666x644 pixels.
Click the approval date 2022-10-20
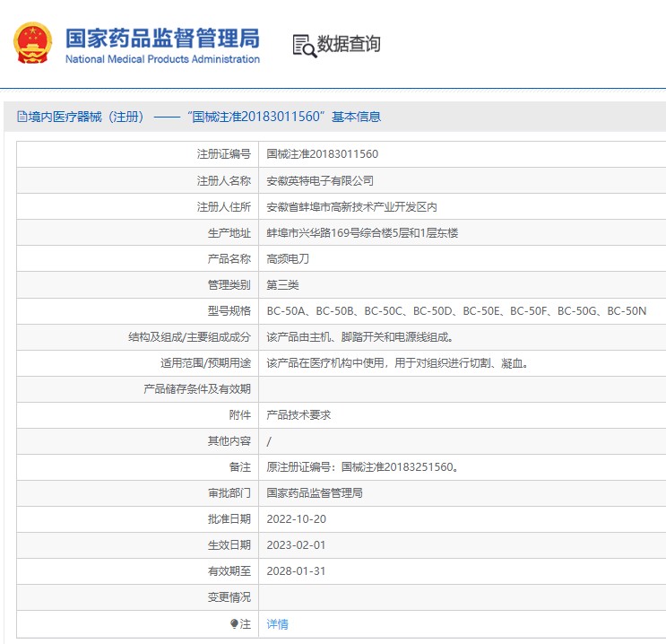[x=295, y=519]
